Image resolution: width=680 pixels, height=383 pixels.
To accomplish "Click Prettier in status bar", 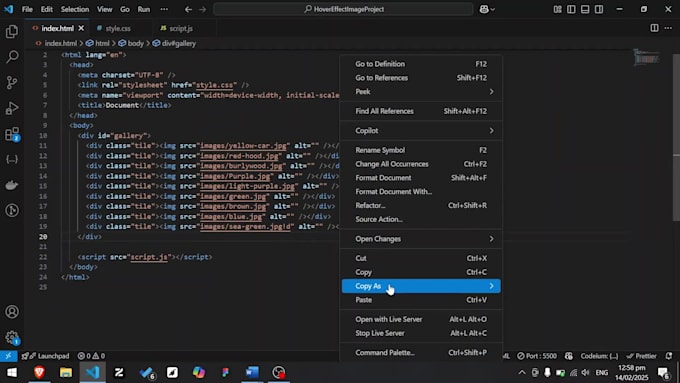I will point(641,356).
